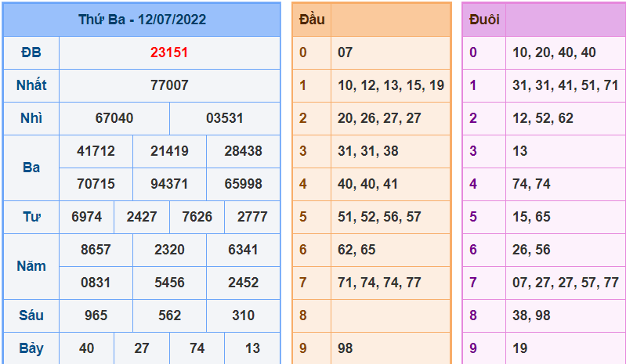Click the 'Nhì' prize label
Viewport: 626px width, 364px height.
click(31, 118)
